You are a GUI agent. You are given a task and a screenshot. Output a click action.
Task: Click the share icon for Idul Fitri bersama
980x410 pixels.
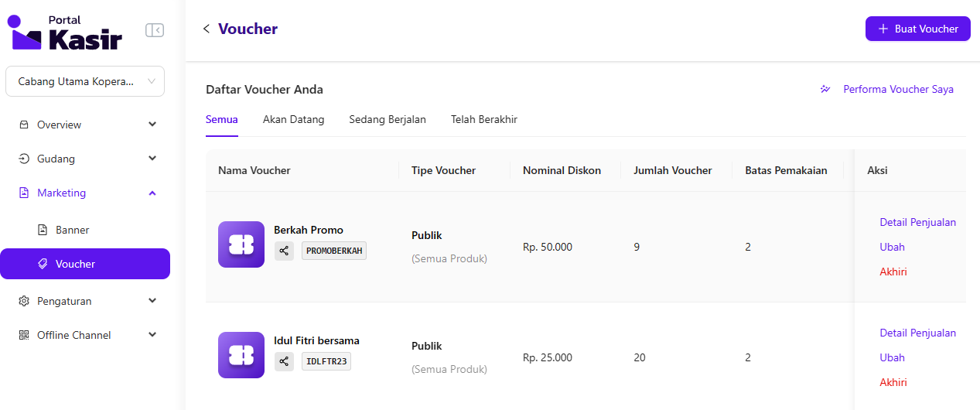(284, 361)
